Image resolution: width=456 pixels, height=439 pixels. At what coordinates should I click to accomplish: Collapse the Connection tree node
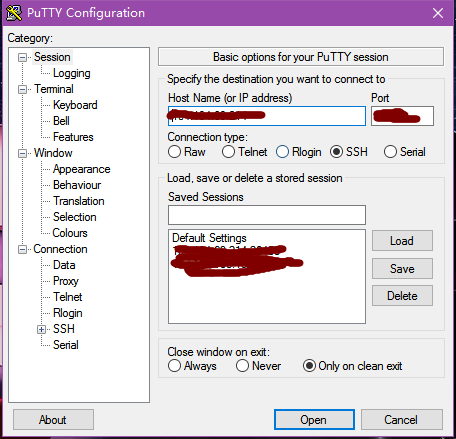coord(22,249)
